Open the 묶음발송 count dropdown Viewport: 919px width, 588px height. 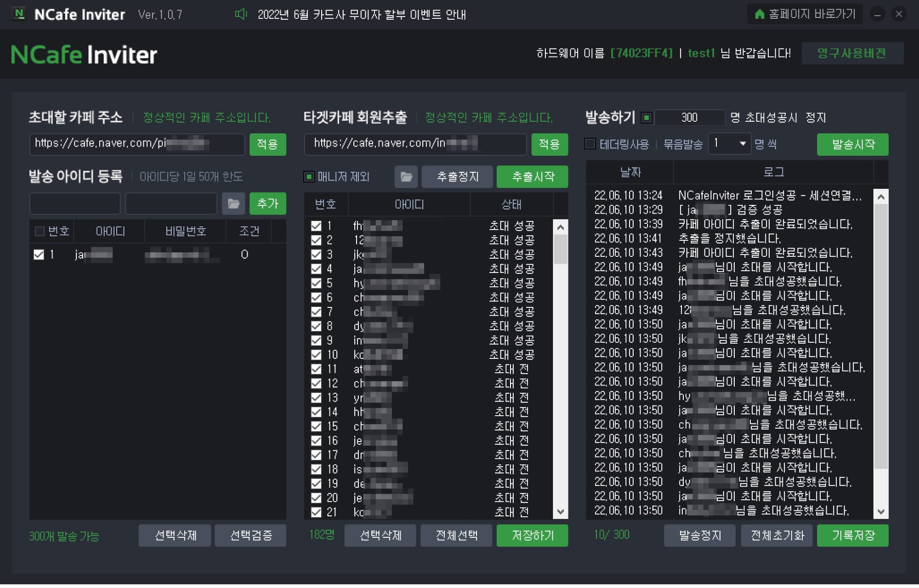pos(730,144)
